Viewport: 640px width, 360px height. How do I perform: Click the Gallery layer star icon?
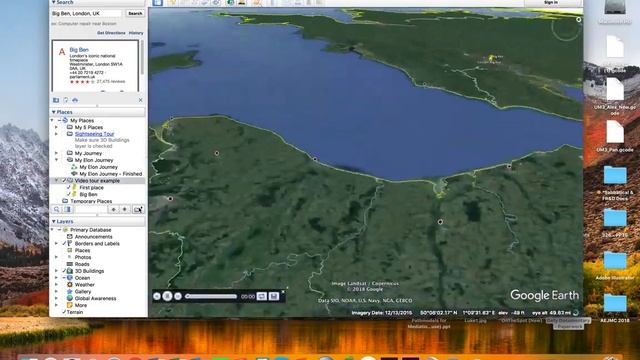pyautogui.click(x=70, y=291)
